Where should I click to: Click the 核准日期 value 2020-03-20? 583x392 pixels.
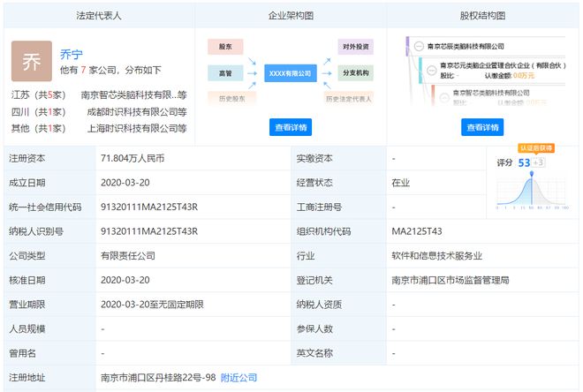coord(125,280)
